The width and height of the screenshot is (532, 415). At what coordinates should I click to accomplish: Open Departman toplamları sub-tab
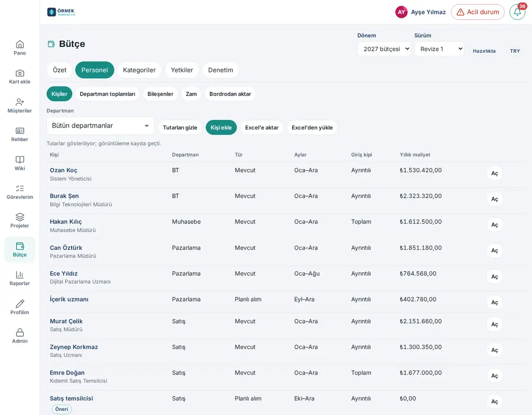click(107, 94)
